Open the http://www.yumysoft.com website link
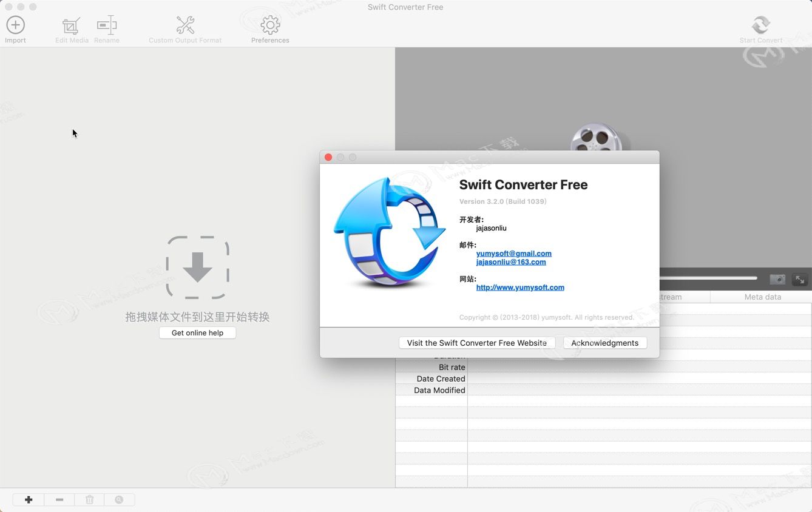The width and height of the screenshot is (812, 512). 520,288
